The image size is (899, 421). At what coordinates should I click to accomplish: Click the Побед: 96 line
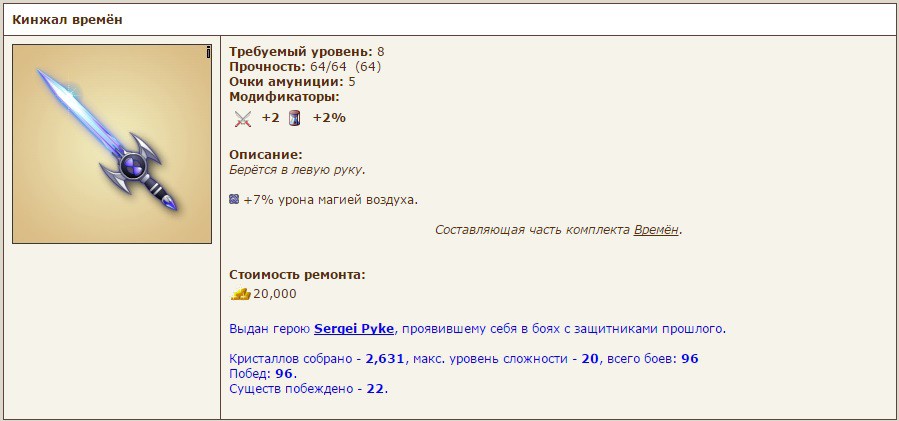263,374
